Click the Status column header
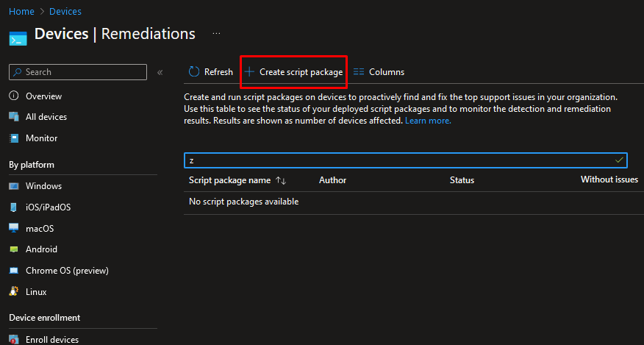This screenshot has width=644, height=345. [462, 180]
